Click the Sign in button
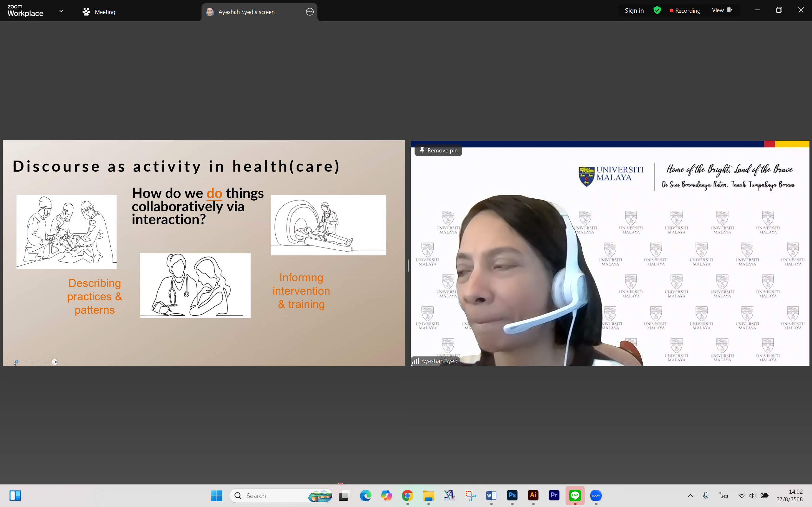The image size is (812, 507). coord(634,10)
